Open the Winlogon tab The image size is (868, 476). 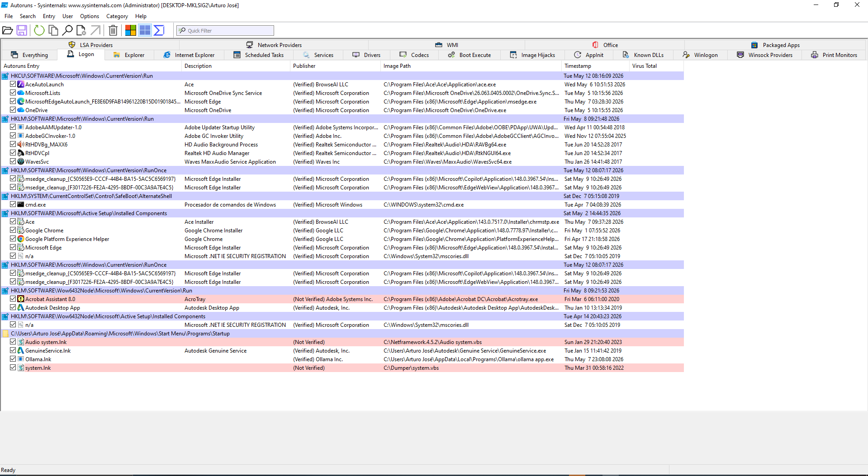coord(701,55)
